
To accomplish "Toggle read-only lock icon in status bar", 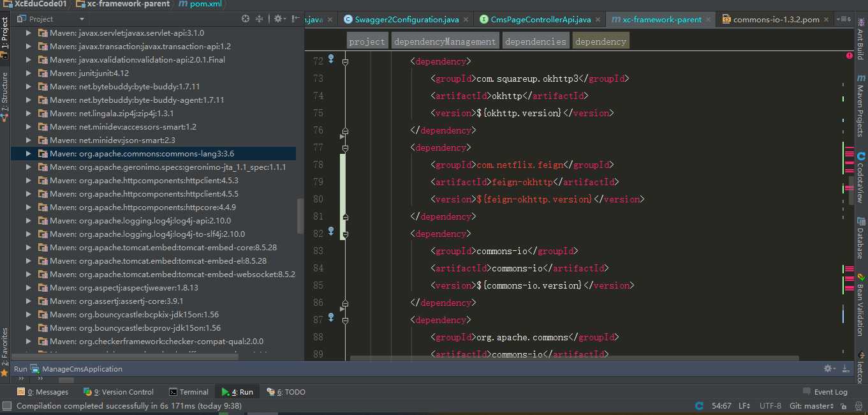I will pos(842,406).
